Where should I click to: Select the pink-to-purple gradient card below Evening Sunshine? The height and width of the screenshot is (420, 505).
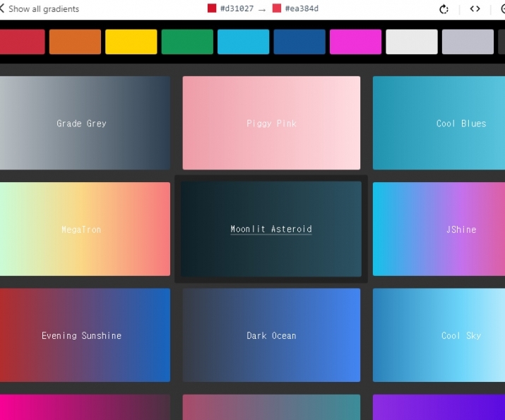coord(85,407)
